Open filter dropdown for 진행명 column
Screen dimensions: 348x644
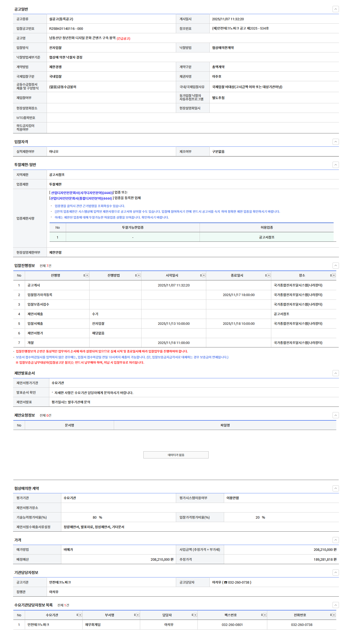(x=87, y=276)
